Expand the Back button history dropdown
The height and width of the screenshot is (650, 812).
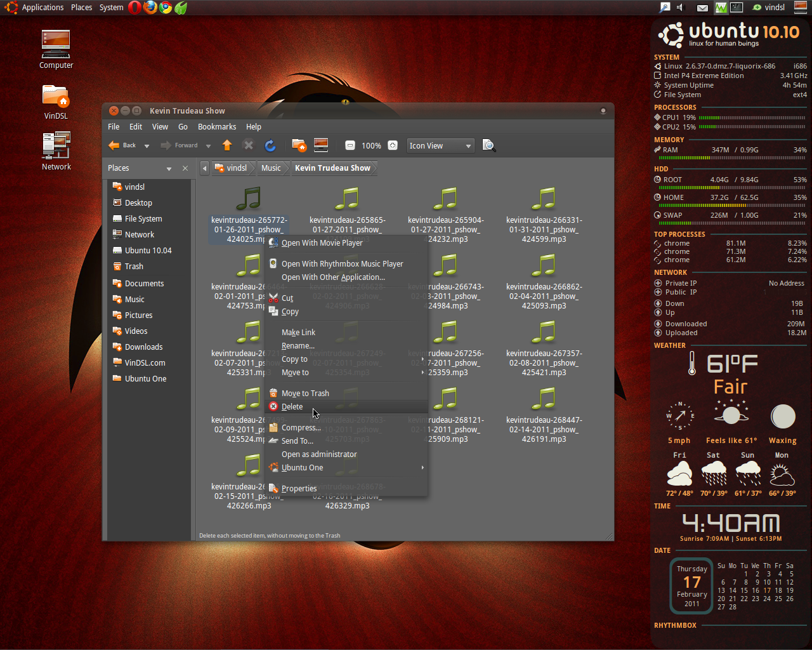click(x=147, y=145)
